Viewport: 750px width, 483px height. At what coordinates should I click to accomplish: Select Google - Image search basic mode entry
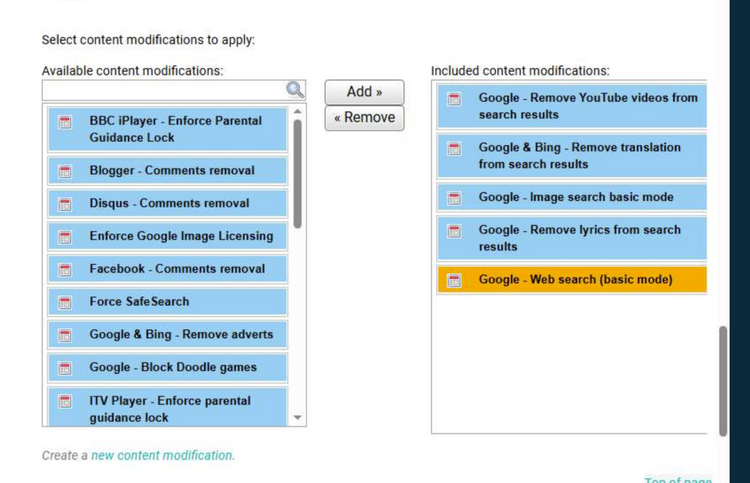pyautogui.click(x=572, y=197)
